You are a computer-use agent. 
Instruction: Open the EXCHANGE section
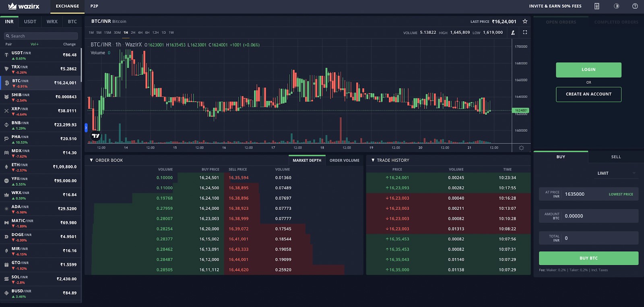point(68,6)
